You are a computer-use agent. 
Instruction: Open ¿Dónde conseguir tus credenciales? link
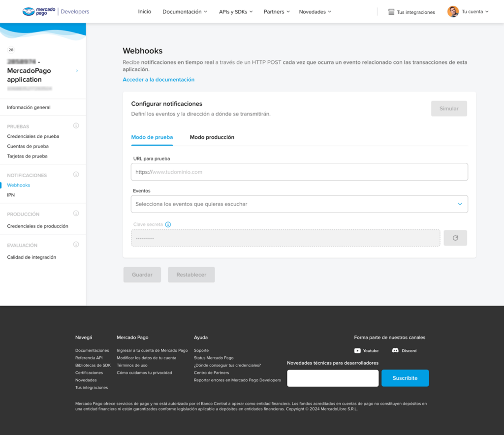227,365
